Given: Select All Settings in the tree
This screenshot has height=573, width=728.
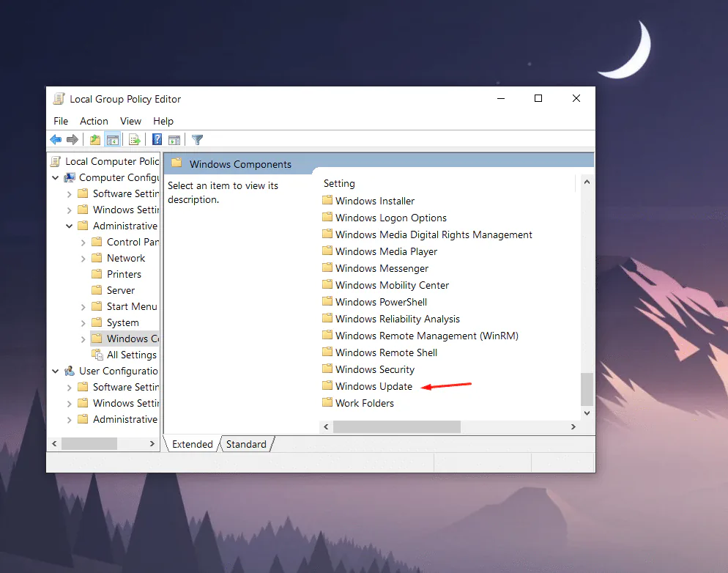Looking at the screenshot, I should point(131,355).
